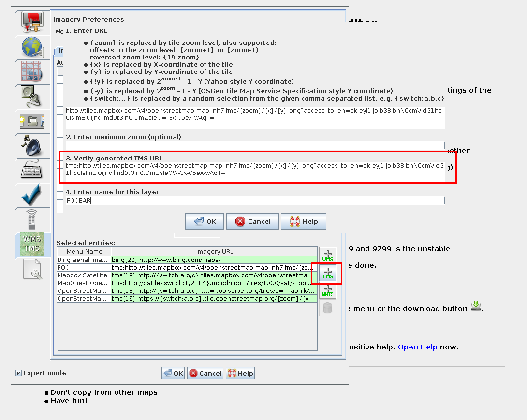Image resolution: width=527 pixels, height=420 pixels.
Task: Select the Map Projection globe icon
Action: click(32, 47)
